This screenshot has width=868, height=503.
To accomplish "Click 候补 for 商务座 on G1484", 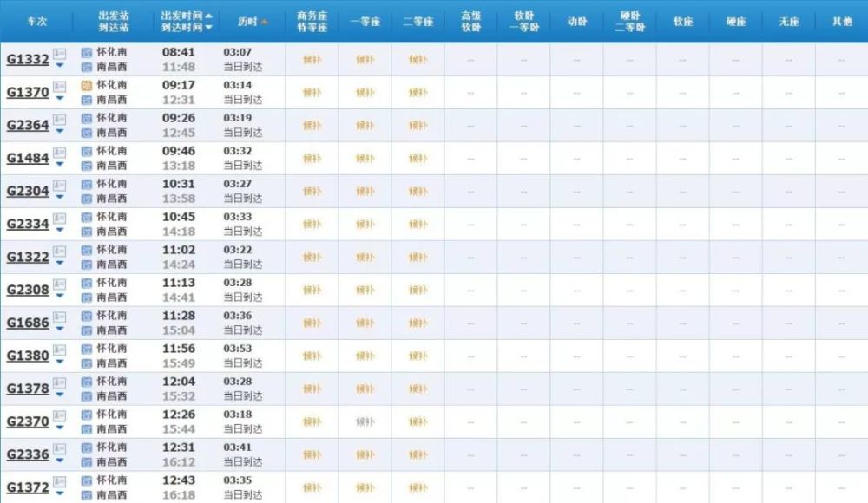I will [x=312, y=159].
